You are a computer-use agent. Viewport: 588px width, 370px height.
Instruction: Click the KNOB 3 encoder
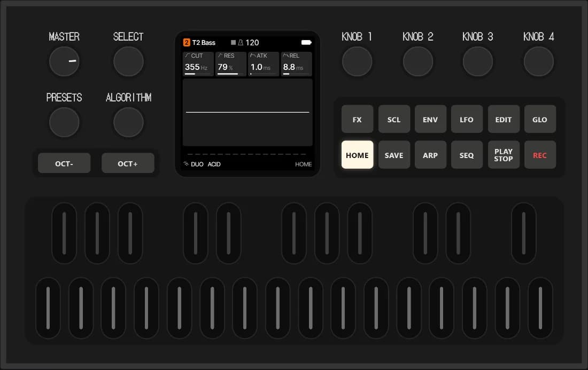tap(478, 61)
